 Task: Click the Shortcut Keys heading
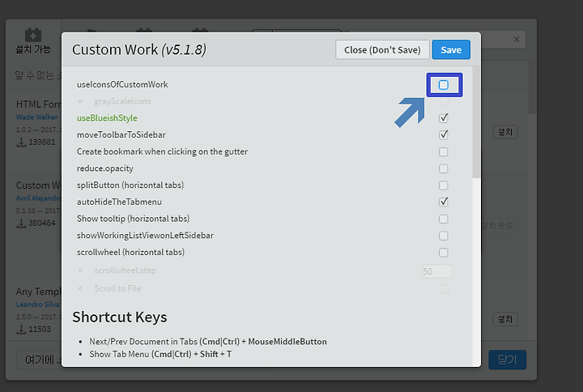click(x=120, y=317)
